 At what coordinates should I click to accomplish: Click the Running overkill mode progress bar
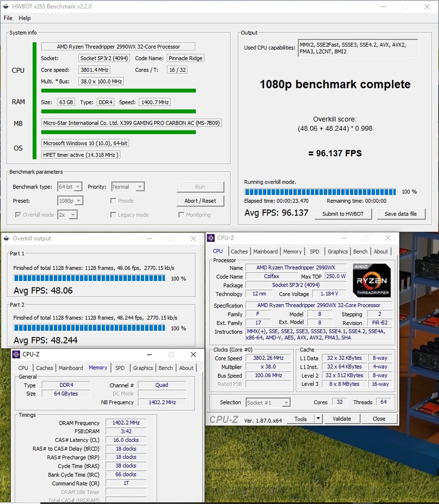320,192
